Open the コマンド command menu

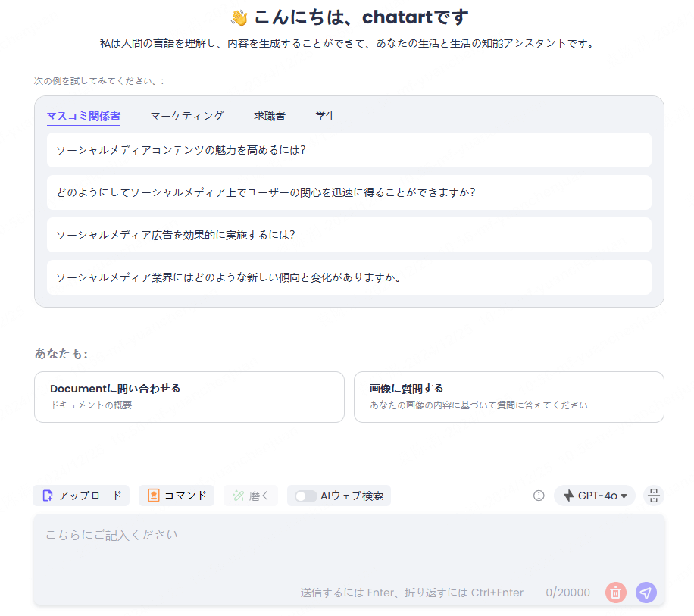pos(177,496)
